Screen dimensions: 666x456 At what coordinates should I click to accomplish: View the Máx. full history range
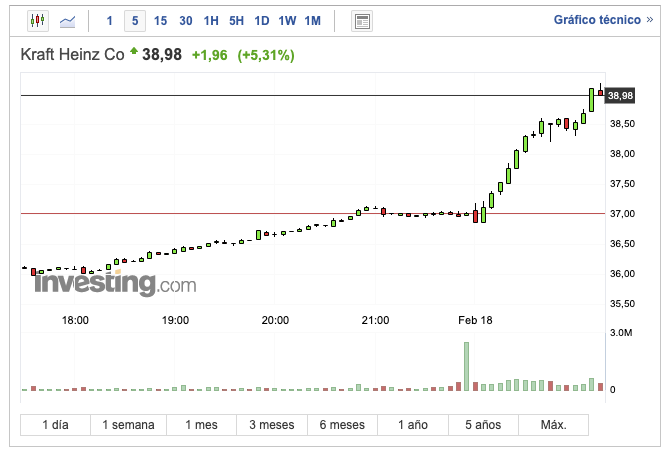553,425
